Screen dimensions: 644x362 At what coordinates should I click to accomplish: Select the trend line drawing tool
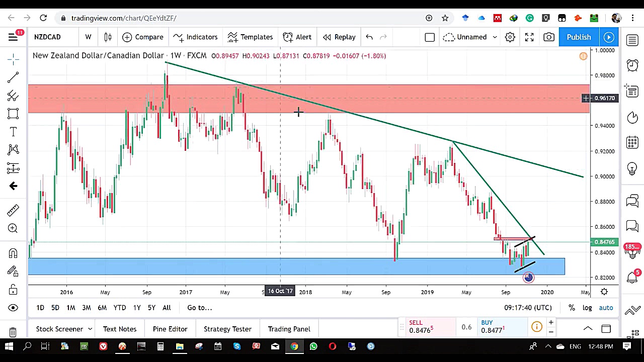click(13, 77)
